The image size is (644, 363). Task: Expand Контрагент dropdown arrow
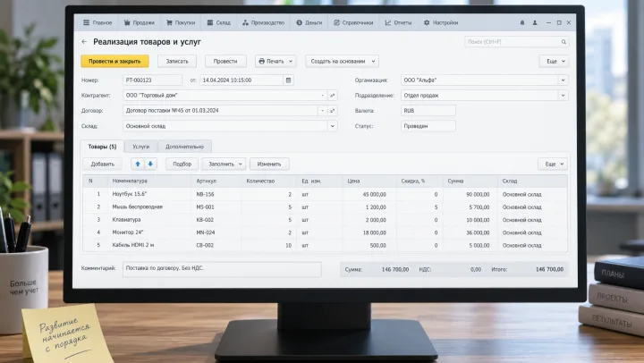tap(322, 96)
